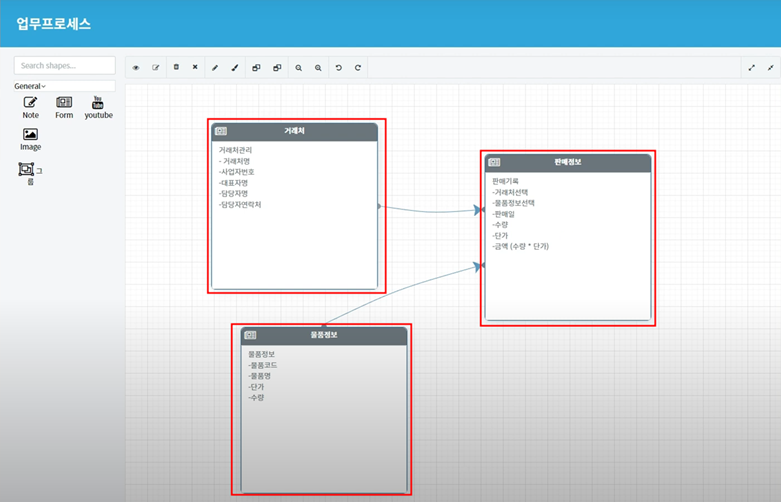Select the 판매정보 node title bar
The height and width of the screenshot is (502, 781).
[x=568, y=163]
